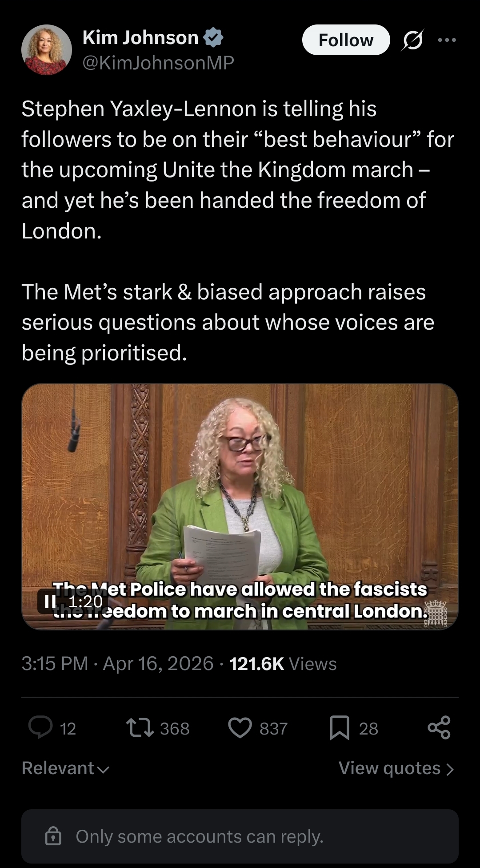Screen dimensions: 480x868
Task: Tap the share icon
Action: tap(439, 728)
